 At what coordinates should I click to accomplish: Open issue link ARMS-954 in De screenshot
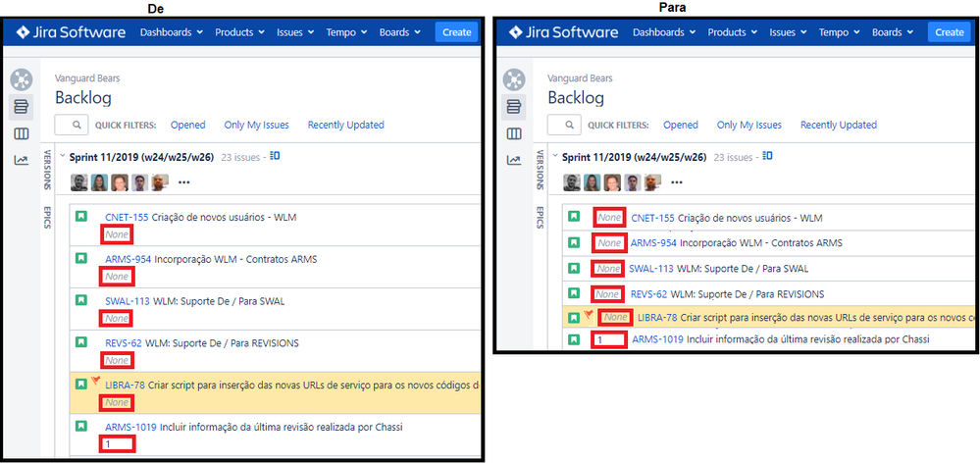click(129, 259)
